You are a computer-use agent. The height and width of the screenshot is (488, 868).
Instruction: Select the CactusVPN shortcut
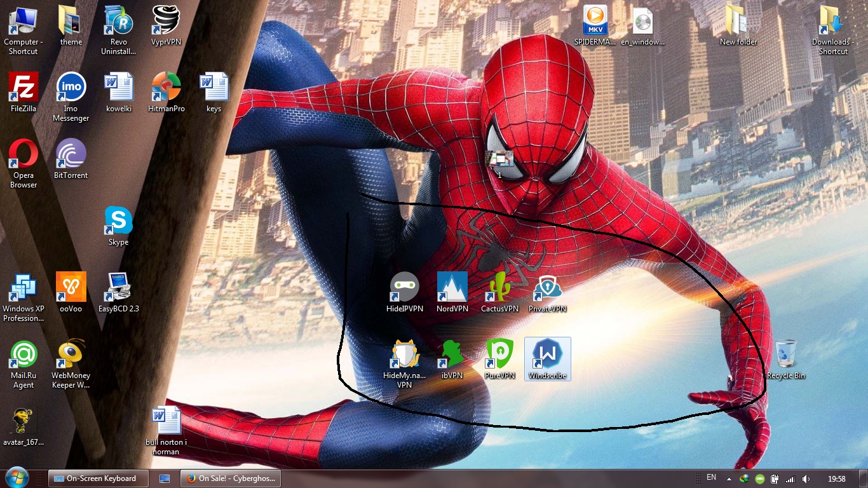[x=500, y=292]
